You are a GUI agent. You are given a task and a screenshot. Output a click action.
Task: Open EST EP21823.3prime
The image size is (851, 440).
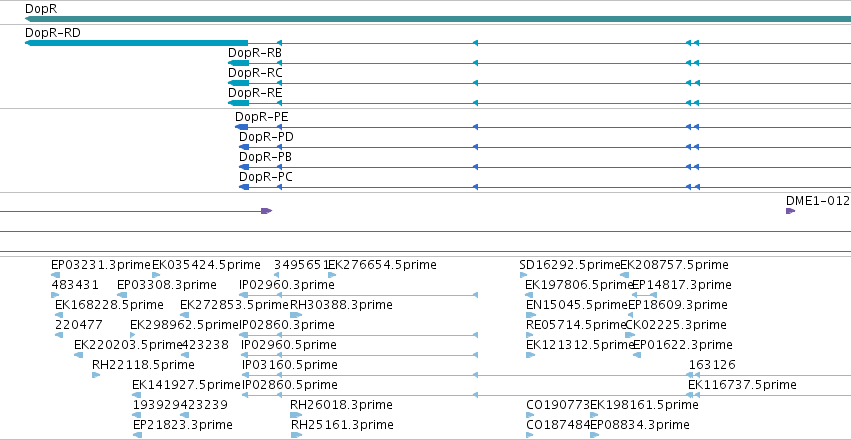pyautogui.click(x=183, y=425)
